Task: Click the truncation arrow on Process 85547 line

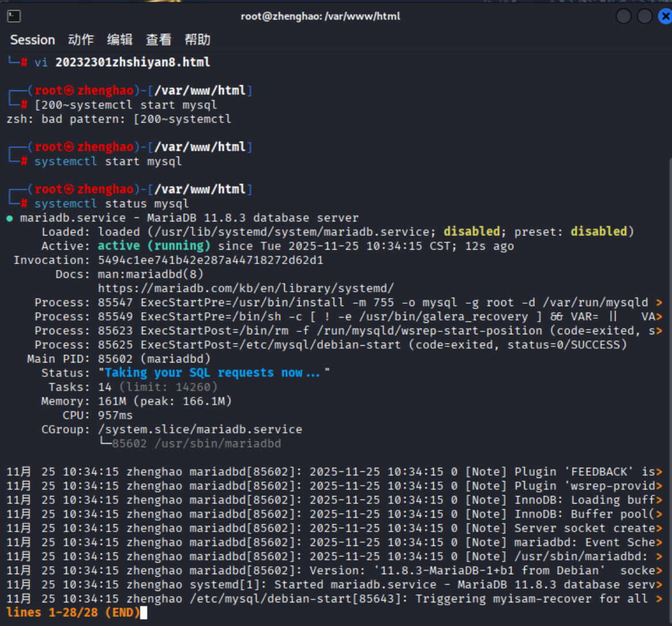Action: (659, 303)
